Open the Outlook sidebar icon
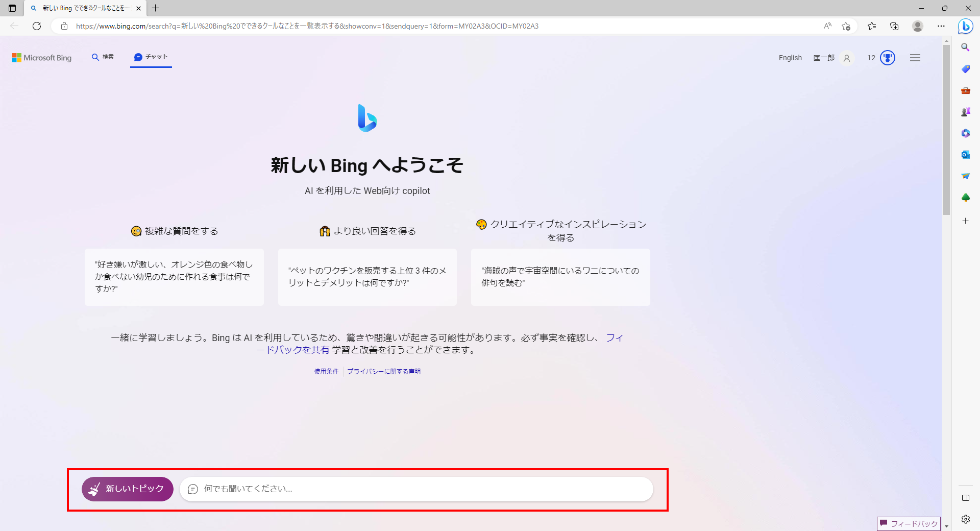 (x=965, y=155)
